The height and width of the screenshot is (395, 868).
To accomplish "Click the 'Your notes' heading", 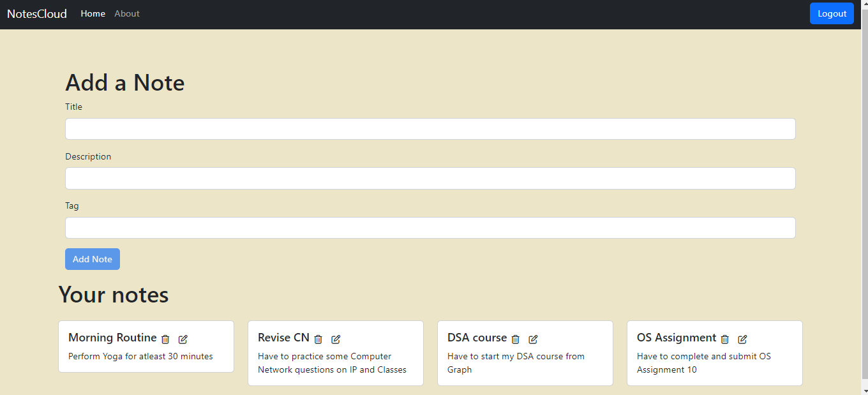I will 114,294.
